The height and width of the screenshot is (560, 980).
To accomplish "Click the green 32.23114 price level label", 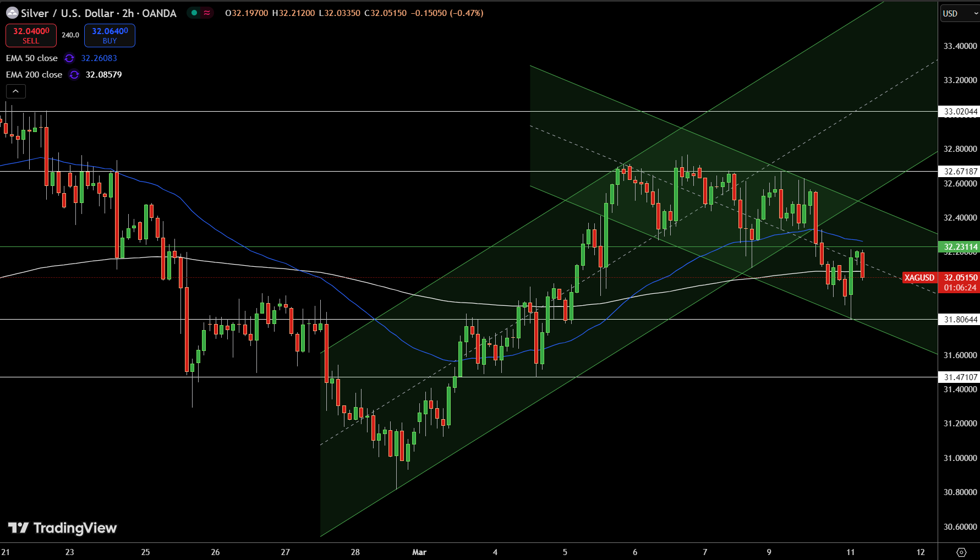I will 960,247.
